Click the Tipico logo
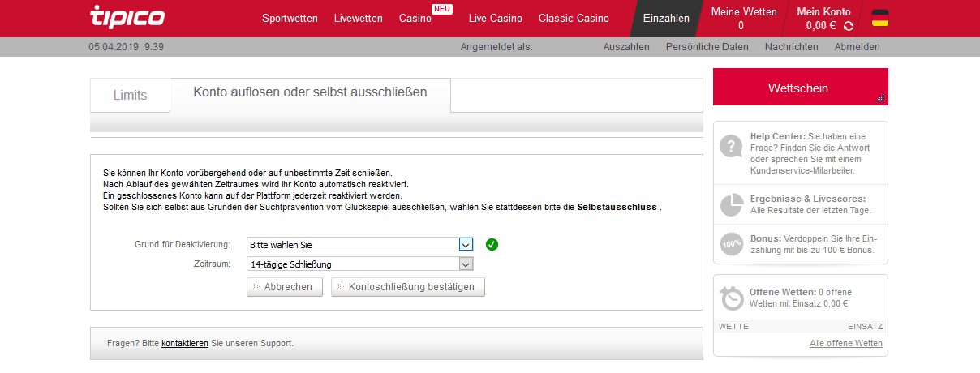This screenshot has height=373, width=980. click(127, 15)
